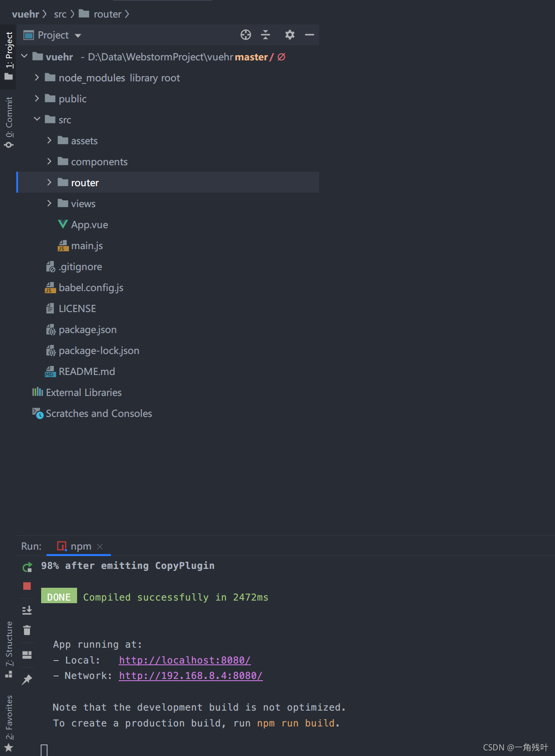
Task: Open Project panel settings gear
Action: click(290, 35)
